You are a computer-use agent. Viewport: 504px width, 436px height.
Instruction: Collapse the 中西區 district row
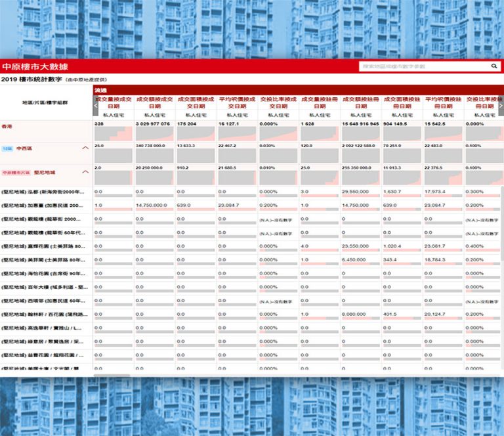85,148
